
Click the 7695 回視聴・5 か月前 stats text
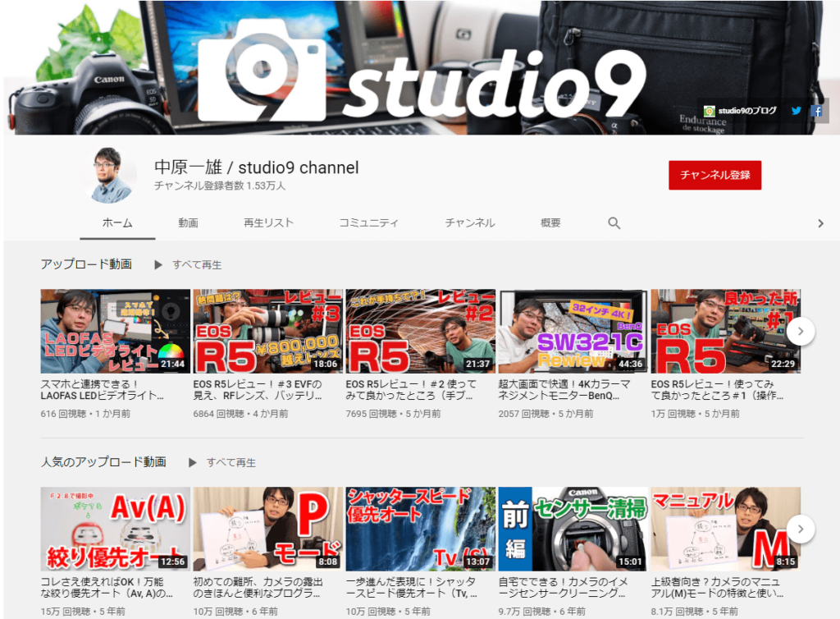(x=393, y=414)
